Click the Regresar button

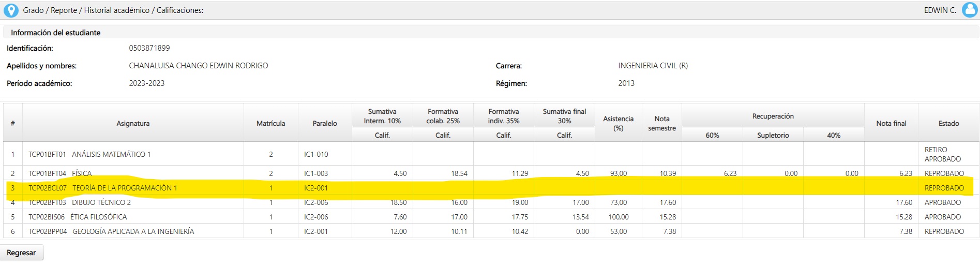tap(22, 253)
